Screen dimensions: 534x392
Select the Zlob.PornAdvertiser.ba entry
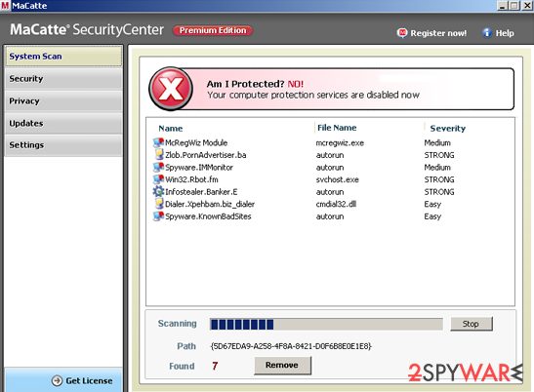(206, 155)
